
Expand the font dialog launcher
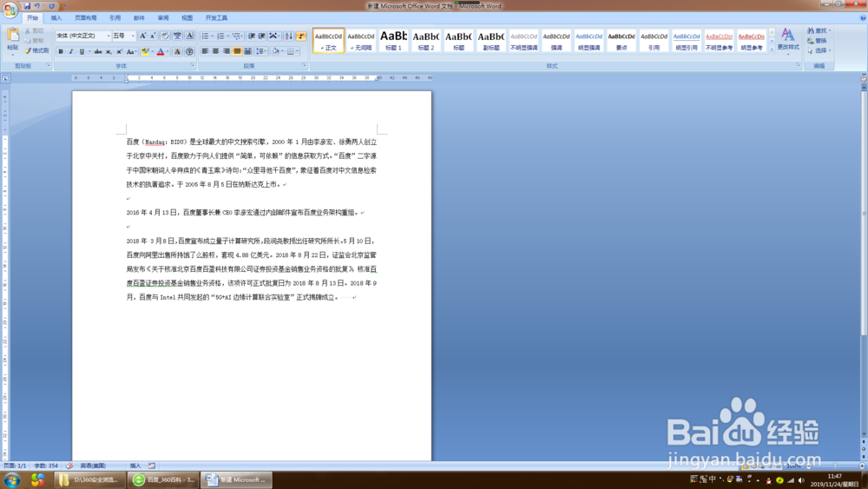(192, 65)
